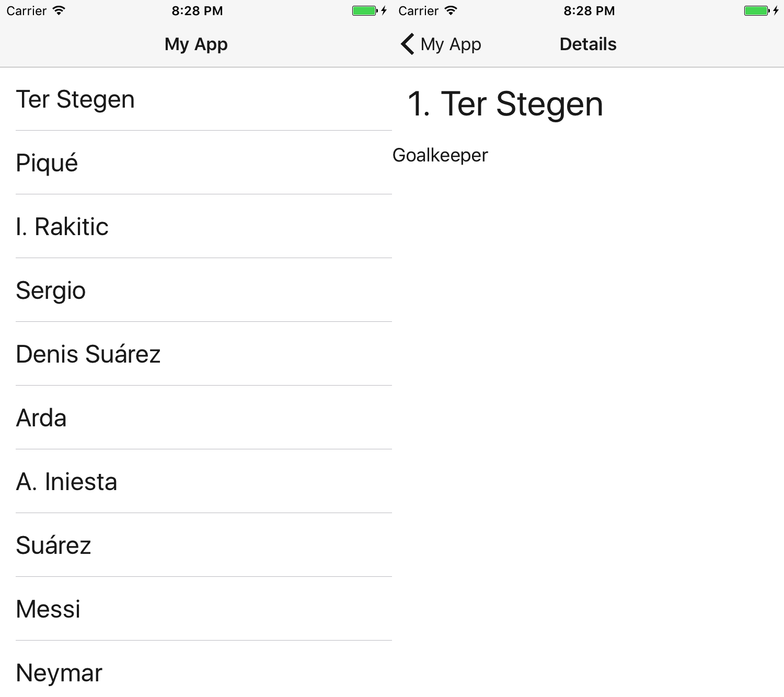Go back via My App link
This screenshot has width=784, height=697.
click(x=450, y=44)
